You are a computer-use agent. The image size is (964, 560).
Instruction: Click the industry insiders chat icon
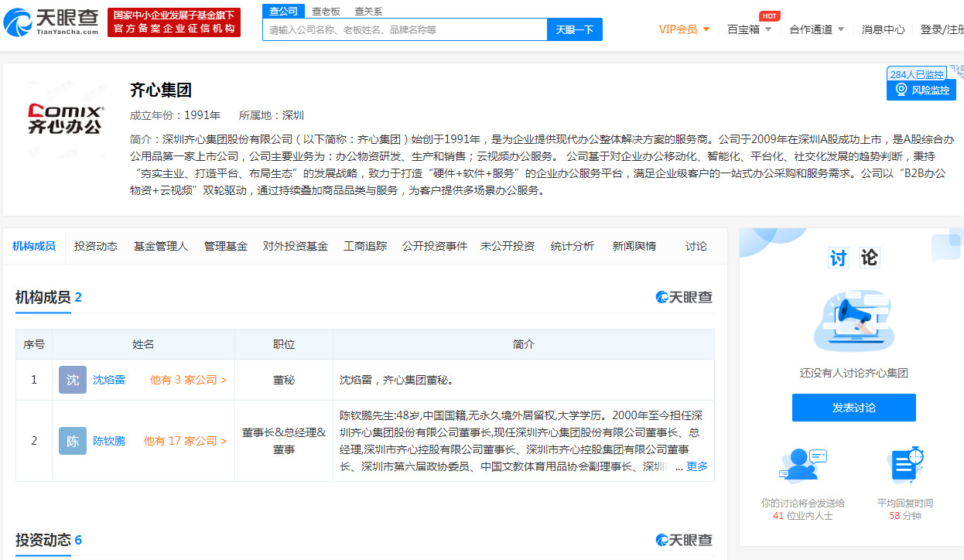pos(803,465)
